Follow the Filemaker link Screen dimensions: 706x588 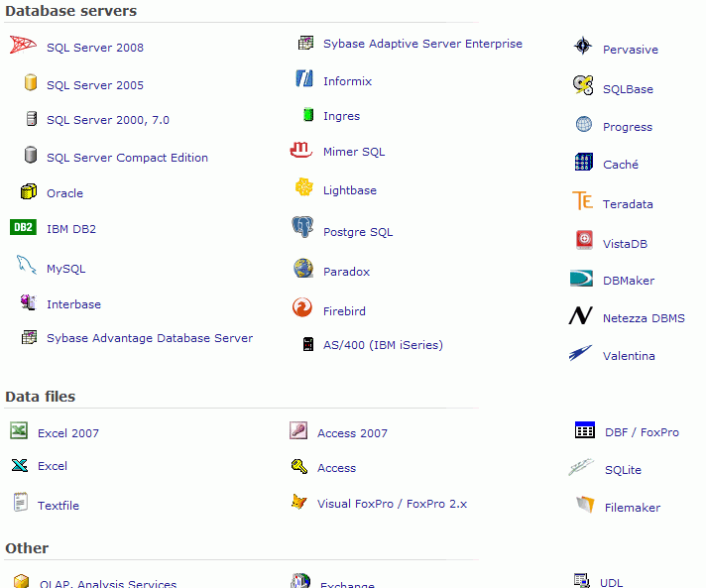pos(633,508)
